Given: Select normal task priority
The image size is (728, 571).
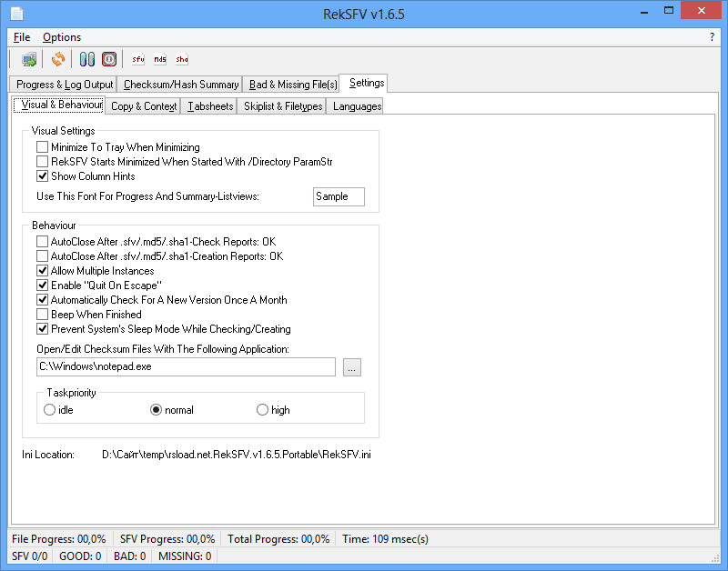Looking at the screenshot, I should click(156, 410).
